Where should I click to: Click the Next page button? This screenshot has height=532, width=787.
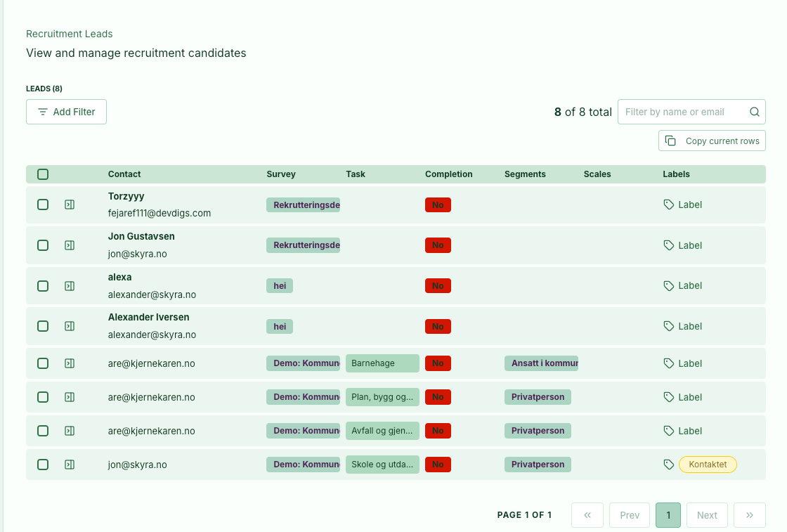707,515
